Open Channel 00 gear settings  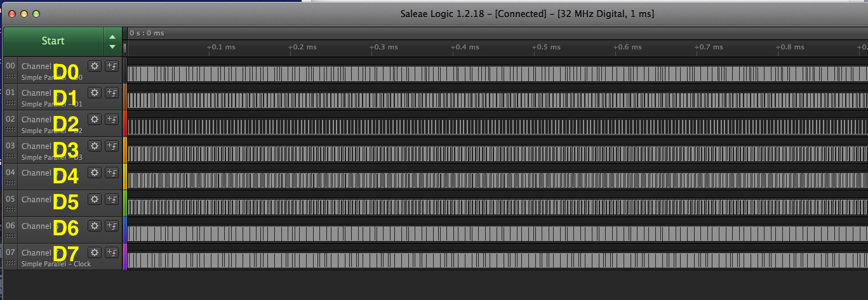tap(95, 66)
